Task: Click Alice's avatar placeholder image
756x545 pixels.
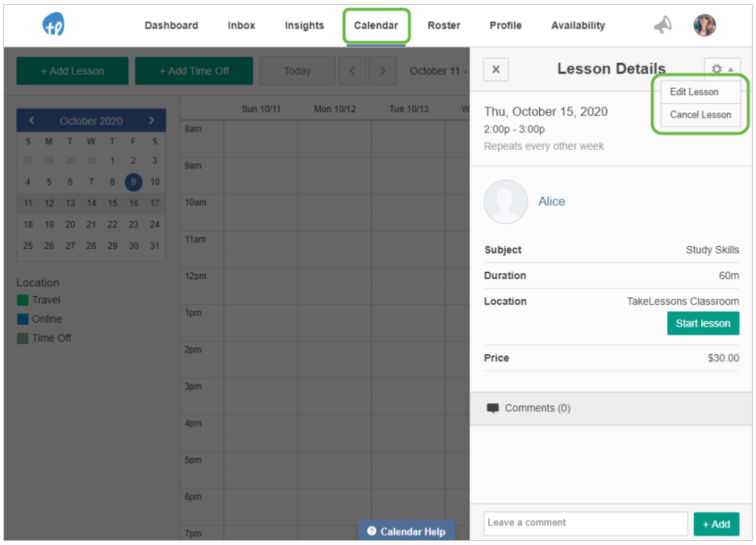Action: [x=506, y=202]
